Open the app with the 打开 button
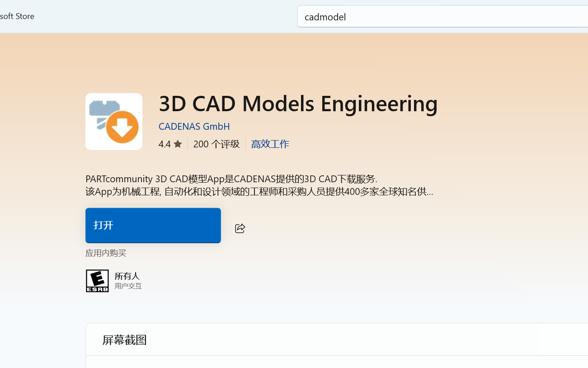588x368 pixels. click(153, 226)
